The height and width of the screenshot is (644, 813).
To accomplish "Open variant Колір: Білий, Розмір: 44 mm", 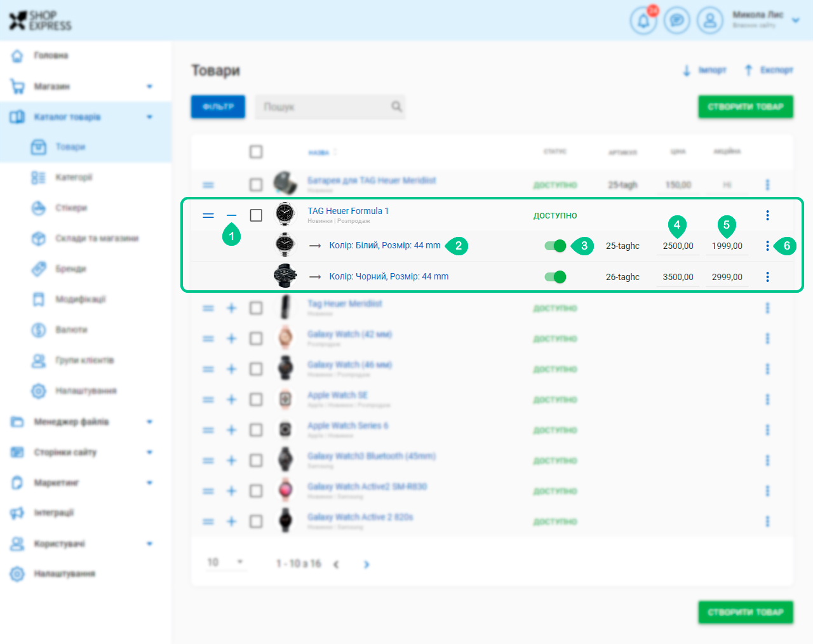I will pos(385,245).
